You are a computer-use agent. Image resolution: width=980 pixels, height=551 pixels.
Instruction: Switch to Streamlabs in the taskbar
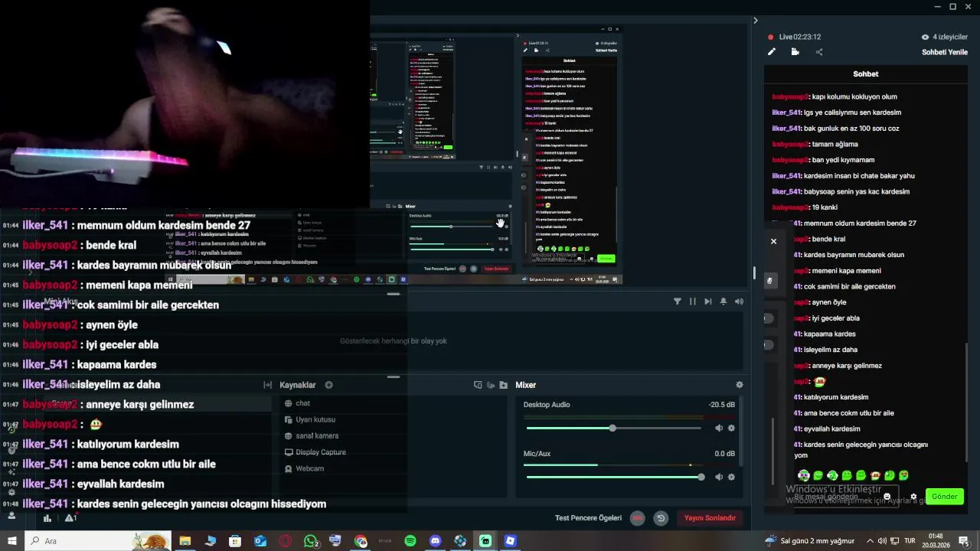[x=485, y=541]
